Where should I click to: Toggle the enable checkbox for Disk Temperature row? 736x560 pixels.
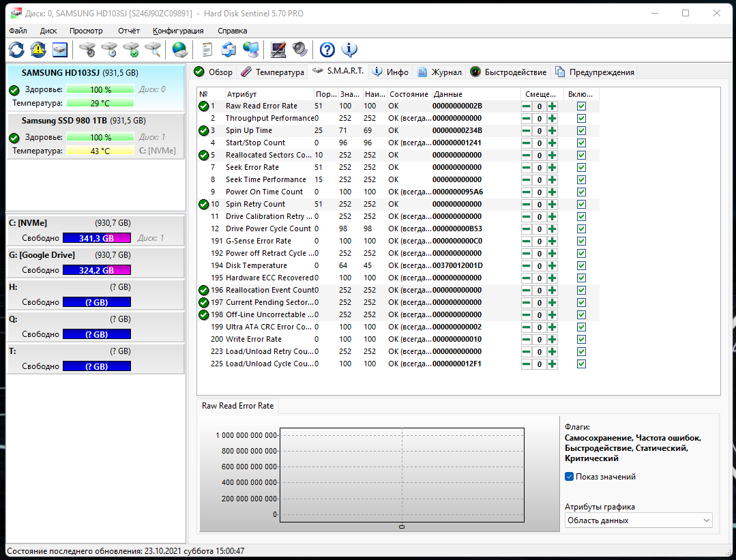pos(581,266)
